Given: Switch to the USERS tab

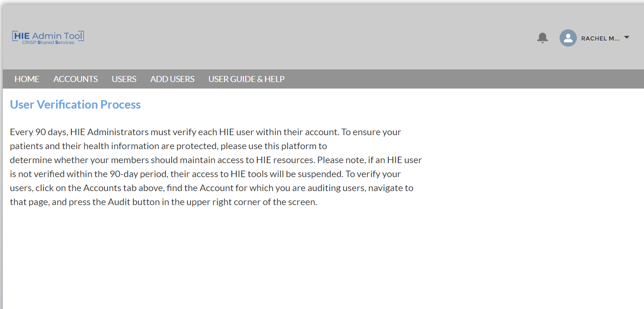Looking at the screenshot, I should (124, 79).
